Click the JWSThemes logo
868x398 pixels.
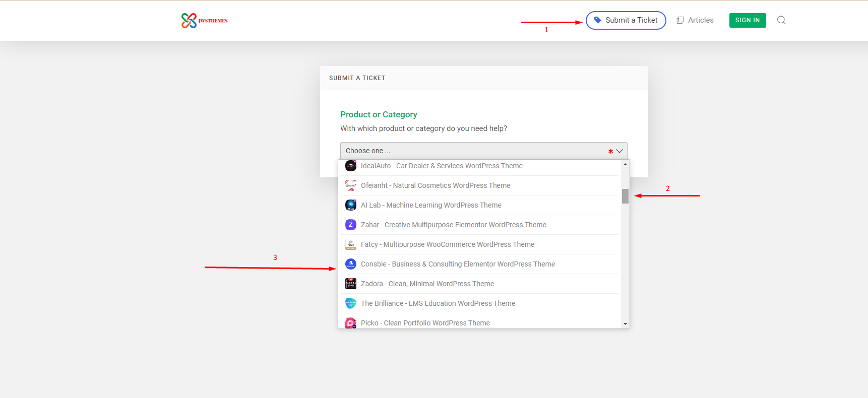[x=204, y=21]
